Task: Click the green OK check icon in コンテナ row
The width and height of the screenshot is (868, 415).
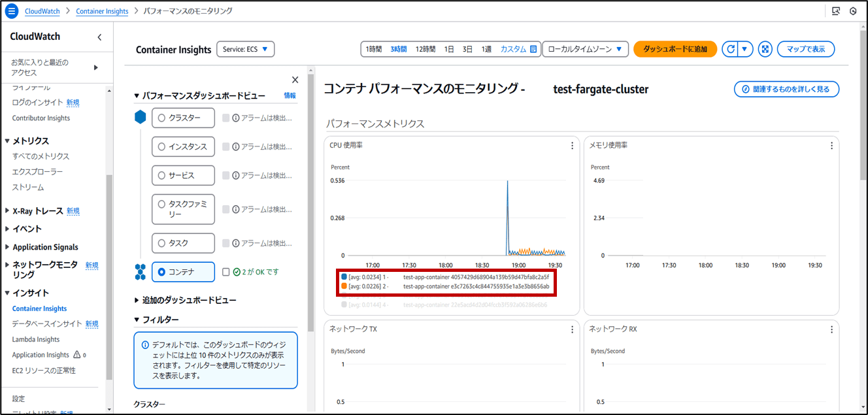Action: pyautogui.click(x=237, y=272)
